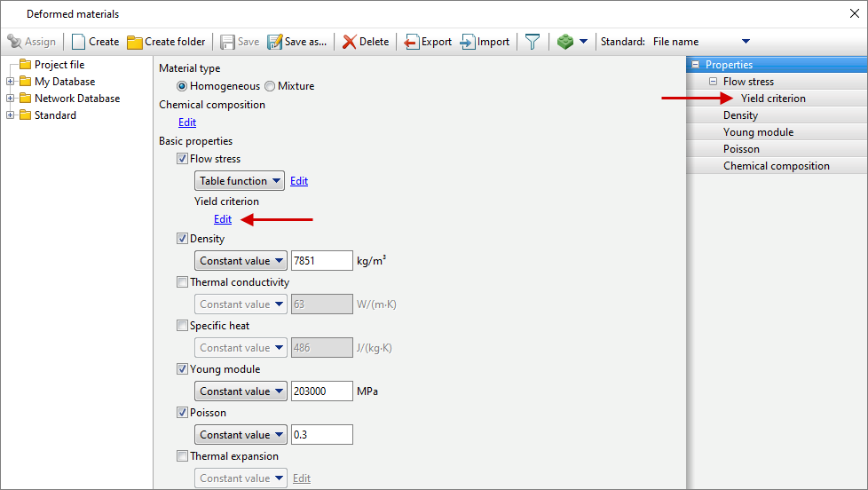Open the Flow stress Table function dropdown
The width and height of the screenshot is (868, 490).
(240, 181)
